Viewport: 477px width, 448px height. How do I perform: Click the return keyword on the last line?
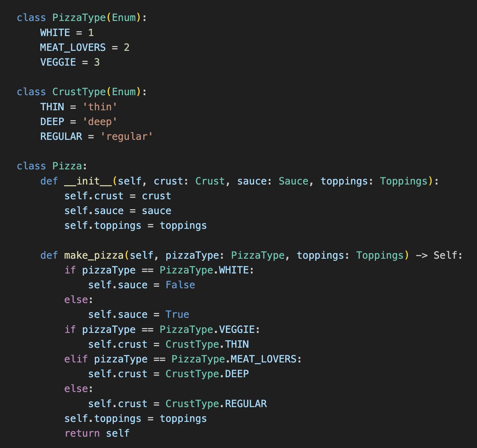click(x=82, y=433)
